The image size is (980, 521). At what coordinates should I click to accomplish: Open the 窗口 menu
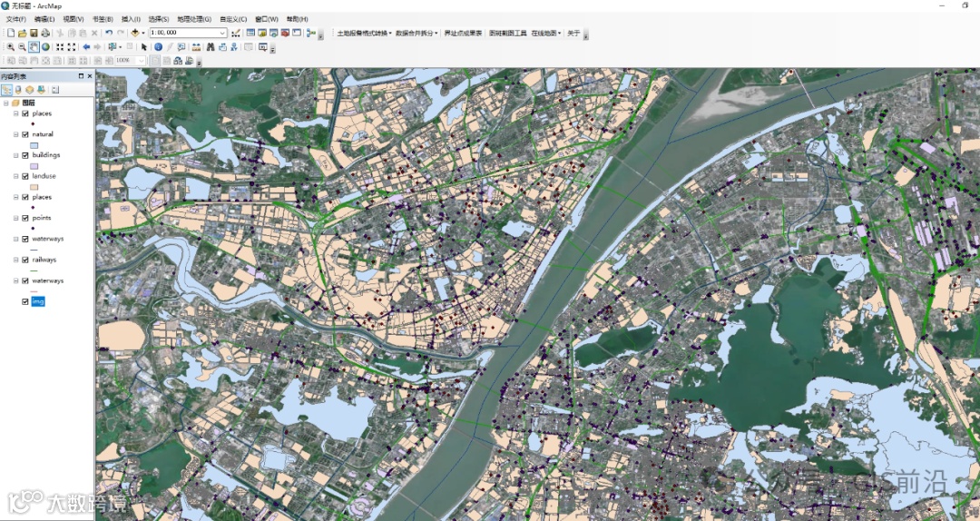click(x=267, y=19)
